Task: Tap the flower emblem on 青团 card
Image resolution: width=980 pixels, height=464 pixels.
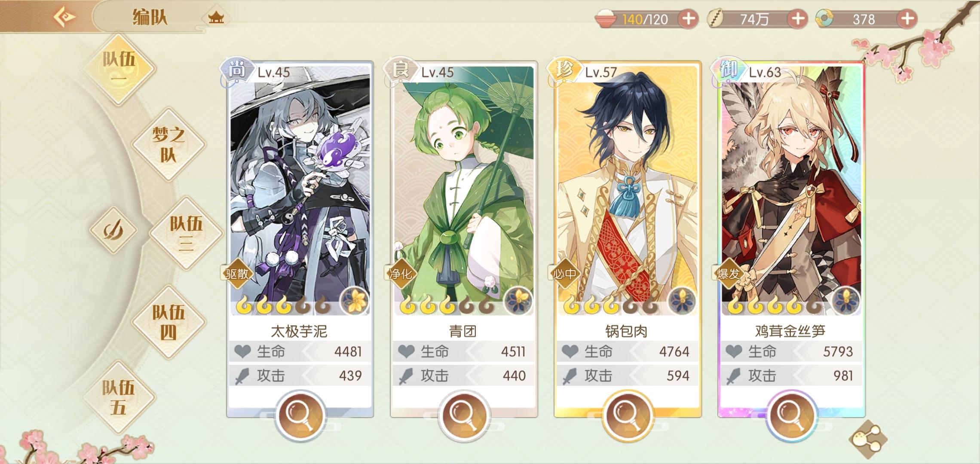Action: (518, 301)
